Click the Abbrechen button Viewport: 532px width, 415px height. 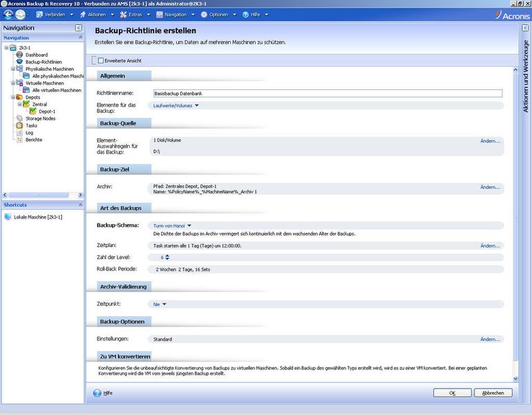(493, 393)
